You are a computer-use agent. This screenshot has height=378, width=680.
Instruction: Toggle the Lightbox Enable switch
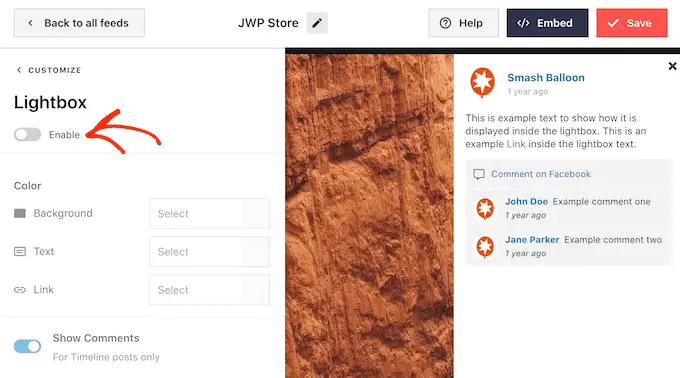(x=27, y=134)
